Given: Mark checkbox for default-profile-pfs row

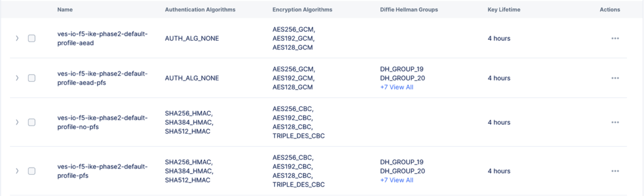Looking at the screenshot, I should 32,171.
